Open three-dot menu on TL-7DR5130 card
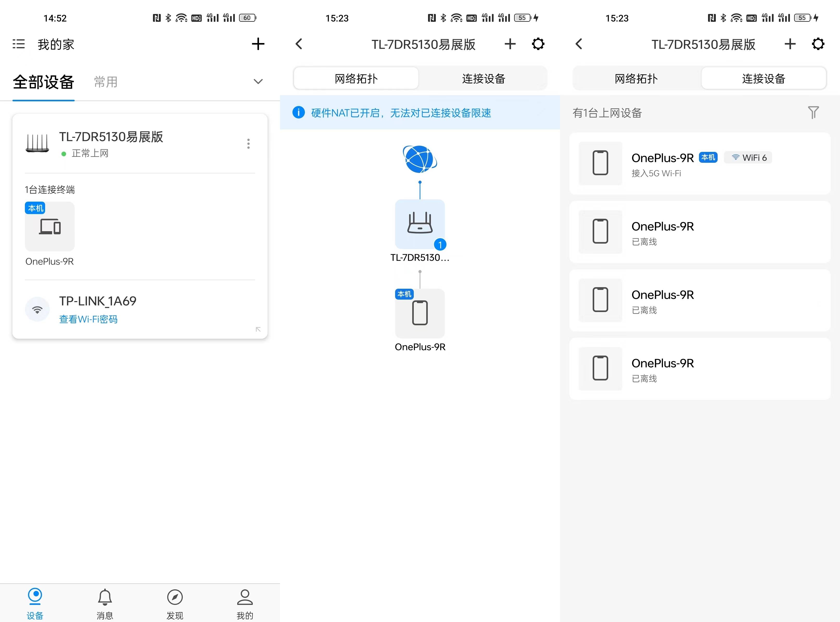The width and height of the screenshot is (840, 622). [248, 144]
